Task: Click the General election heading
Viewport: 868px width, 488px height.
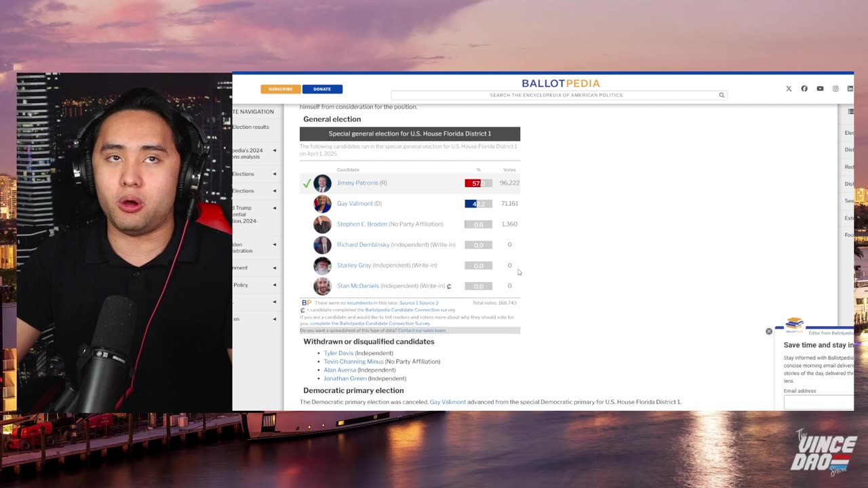Action: point(332,119)
